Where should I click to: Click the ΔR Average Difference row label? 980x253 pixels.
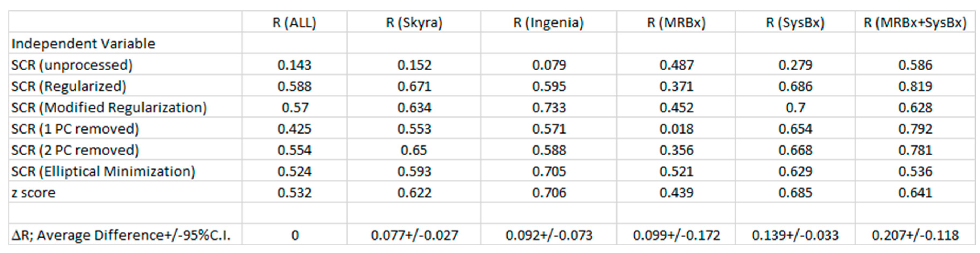121,235
